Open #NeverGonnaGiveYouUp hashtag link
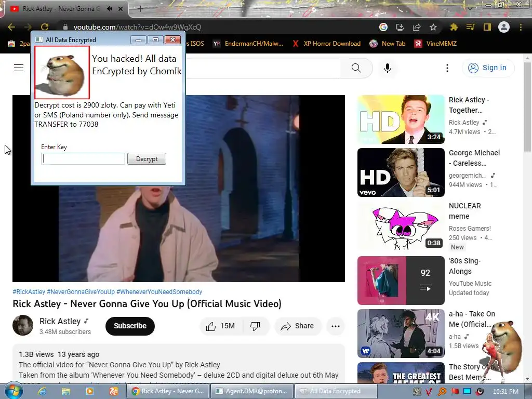532x399 pixels. 81,292
